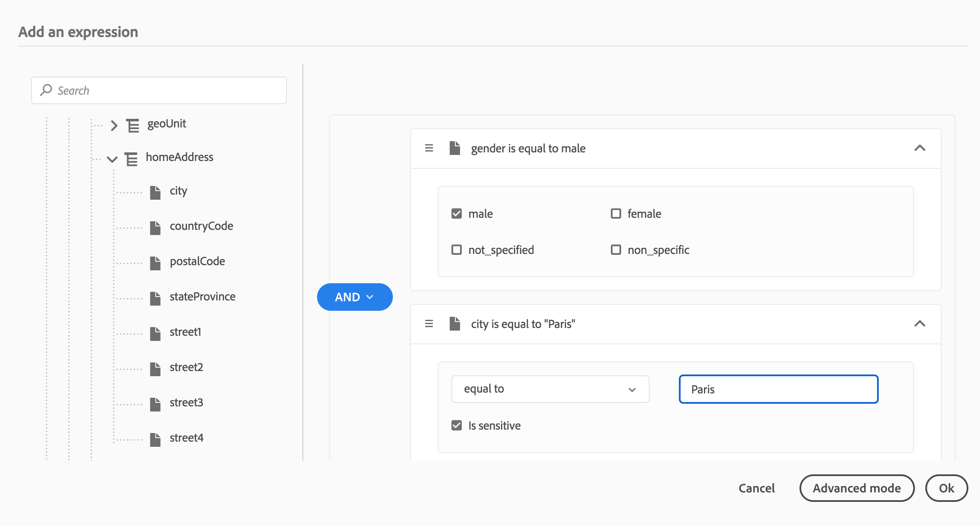The width and height of the screenshot is (980, 526).
Task: Collapse the gender condition panel
Action: pyautogui.click(x=919, y=148)
